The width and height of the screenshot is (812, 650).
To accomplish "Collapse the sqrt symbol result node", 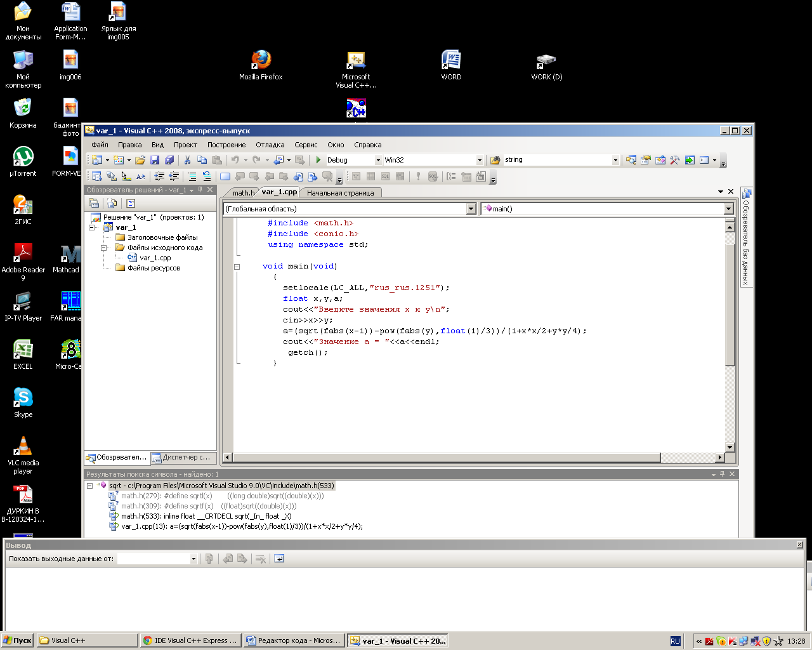I will [x=89, y=486].
